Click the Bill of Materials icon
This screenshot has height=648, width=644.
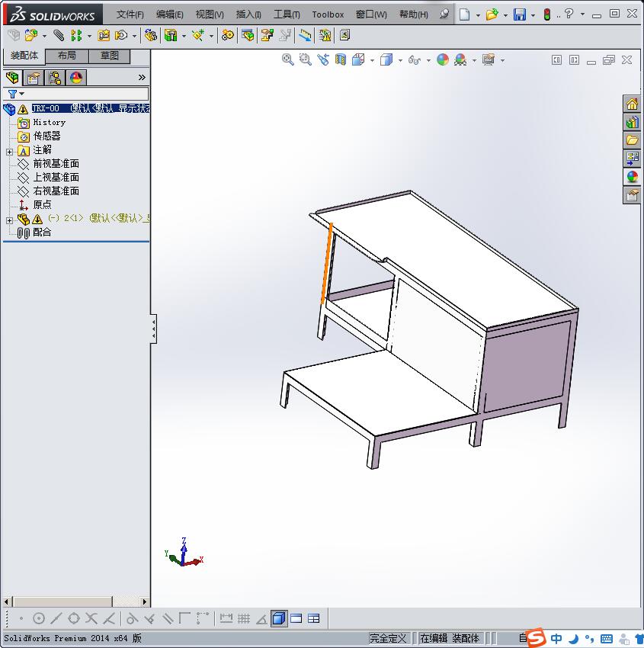pyautogui.click(x=248, y=36)
